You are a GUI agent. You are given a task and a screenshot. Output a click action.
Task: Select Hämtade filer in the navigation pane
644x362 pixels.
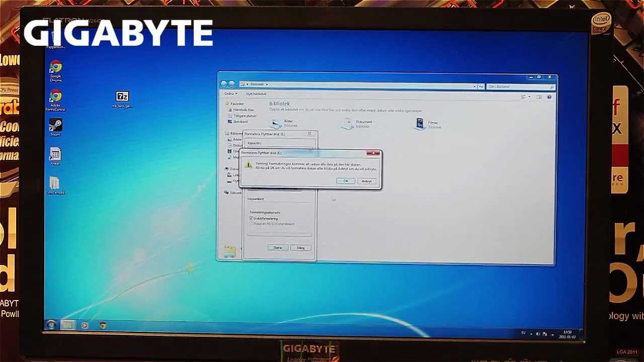(x=242, y=110)
